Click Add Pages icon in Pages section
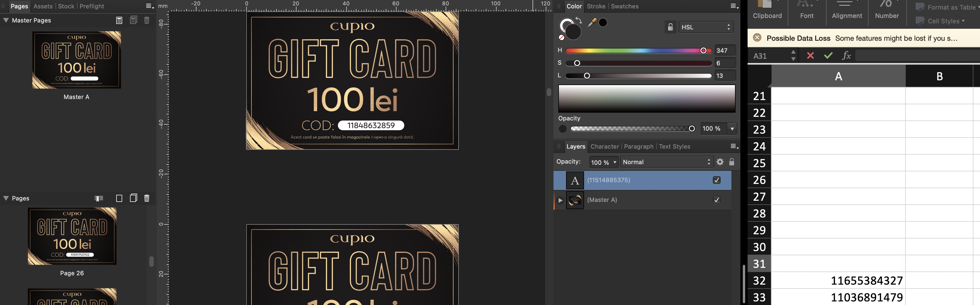The width and height of the screenshot is (980, 305). click(119, 198)
